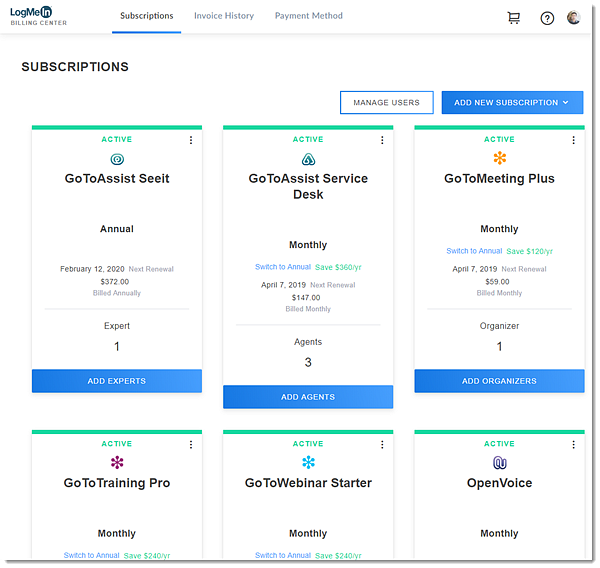Click the $59.00 price text

click(x=497, y=282)
